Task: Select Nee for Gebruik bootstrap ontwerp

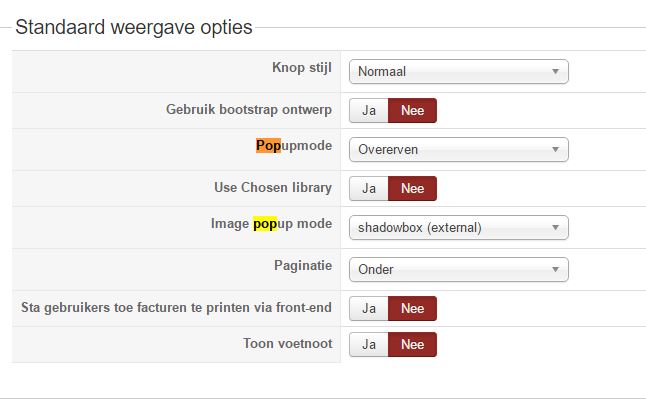Action: pos(412,110)
